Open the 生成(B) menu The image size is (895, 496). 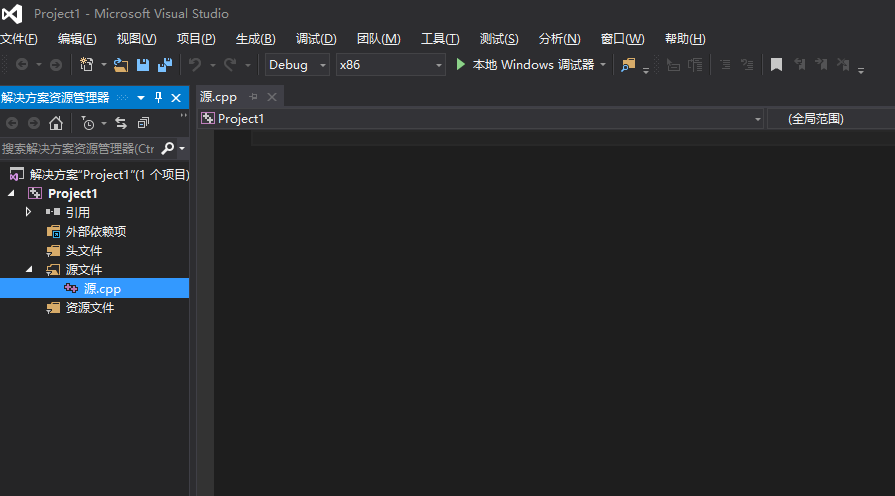pyautogui.click(x=256, y=39)
